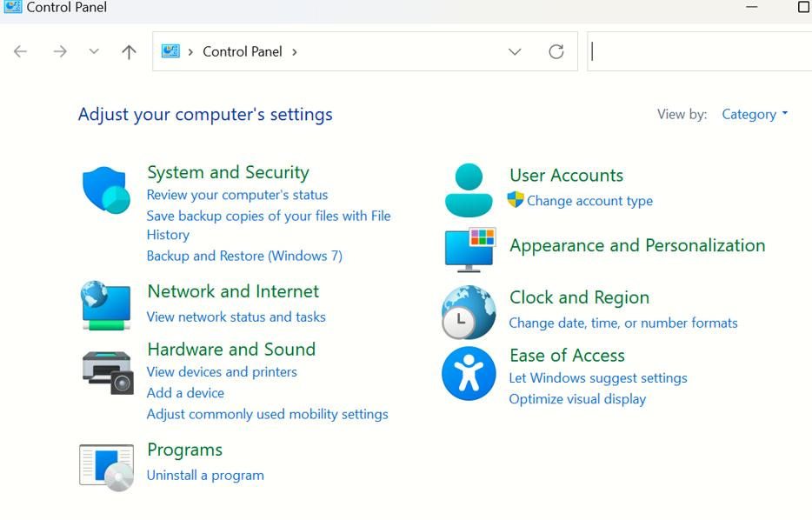
Task: View devices and printers
Action: (222, 372)
